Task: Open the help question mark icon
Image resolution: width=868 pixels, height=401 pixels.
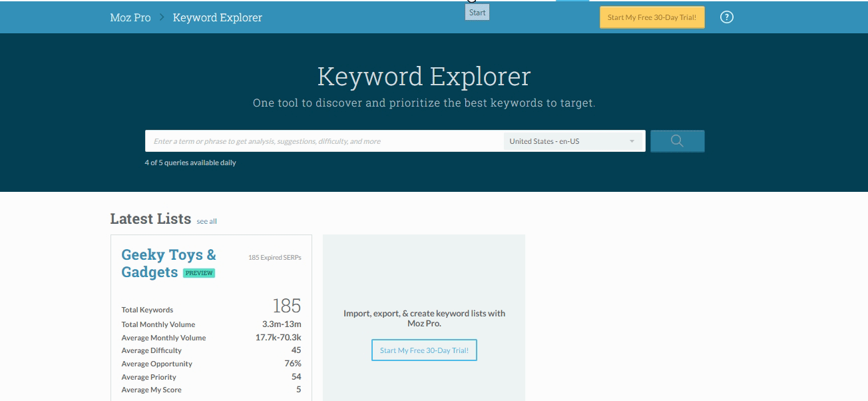Action: (x=727, y=17)
